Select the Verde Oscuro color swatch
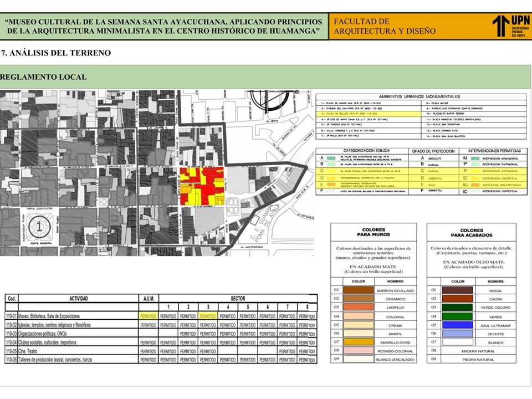Viewport: 532px width, 399px height. point(457,308)
